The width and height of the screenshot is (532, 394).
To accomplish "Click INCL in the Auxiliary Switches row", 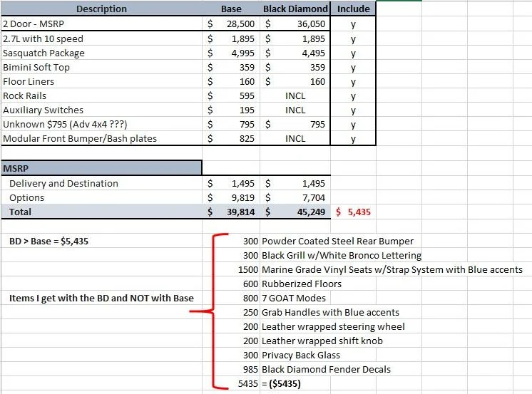I will (x=295, y=110).
